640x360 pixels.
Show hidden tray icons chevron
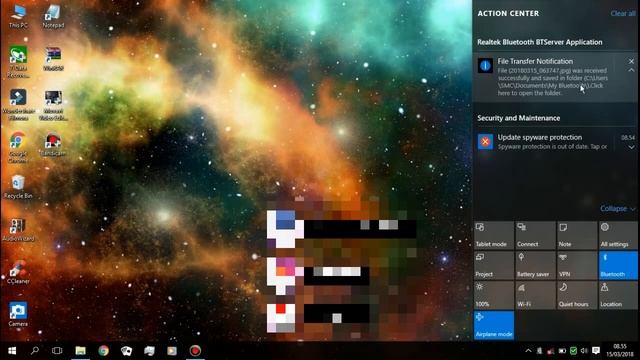[528, 351]
